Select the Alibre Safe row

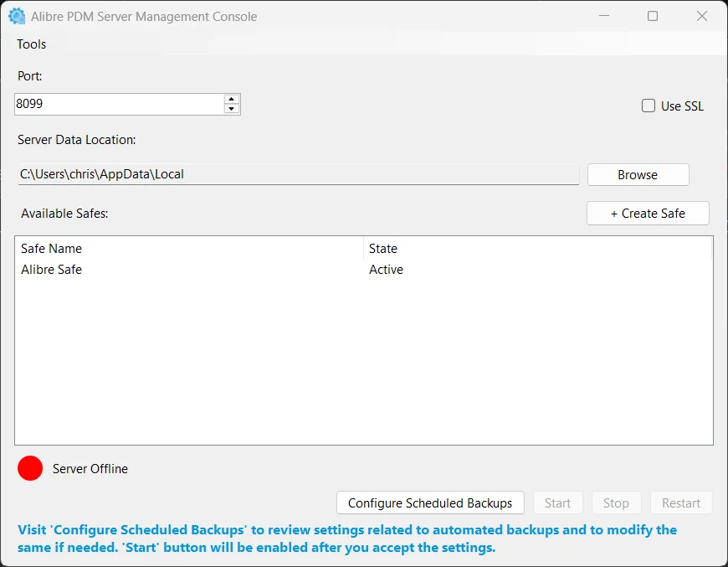364,270
